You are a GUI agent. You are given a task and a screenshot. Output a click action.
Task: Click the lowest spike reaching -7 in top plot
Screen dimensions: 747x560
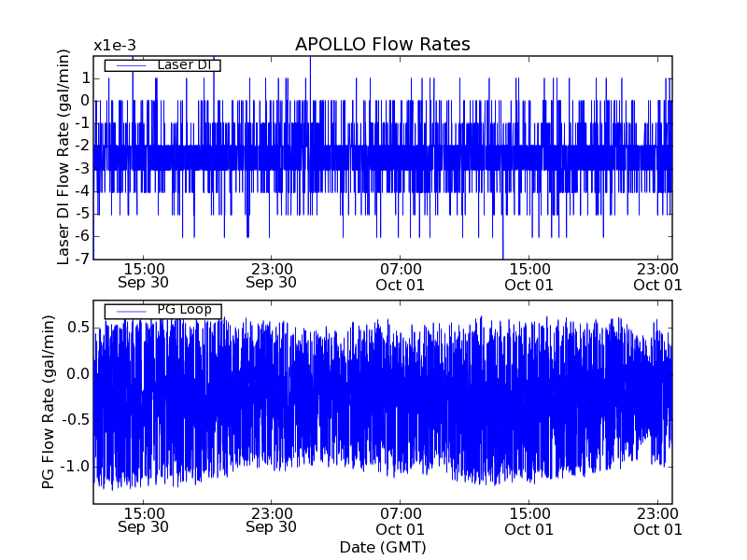[x=502, y=256]
